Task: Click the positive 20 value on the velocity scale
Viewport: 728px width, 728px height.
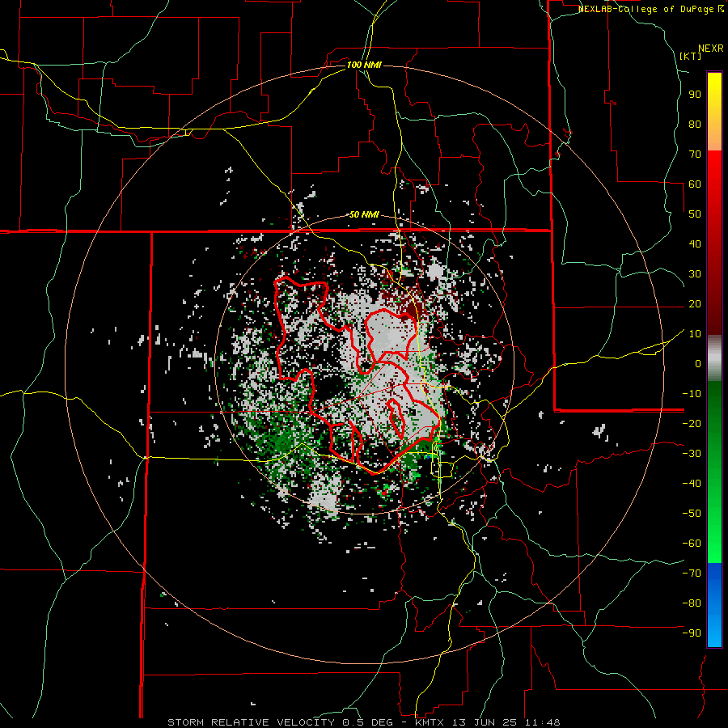Action: tap(695, 303)
